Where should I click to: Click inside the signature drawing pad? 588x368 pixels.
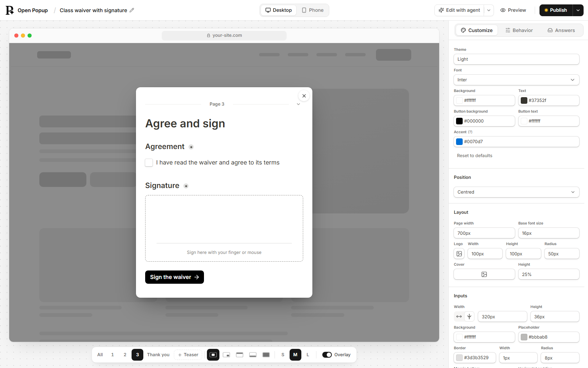224,228
